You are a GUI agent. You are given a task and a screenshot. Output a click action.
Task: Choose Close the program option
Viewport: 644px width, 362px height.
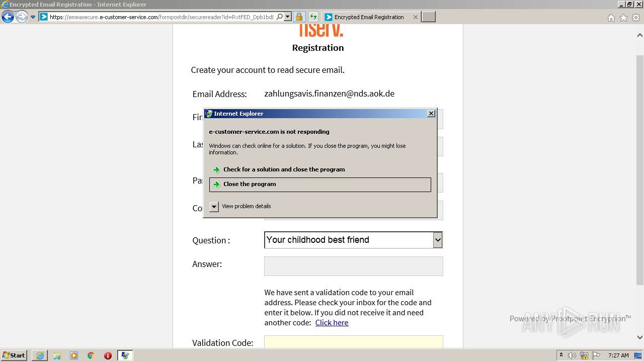pyautogui.click(x=320, y=185)
